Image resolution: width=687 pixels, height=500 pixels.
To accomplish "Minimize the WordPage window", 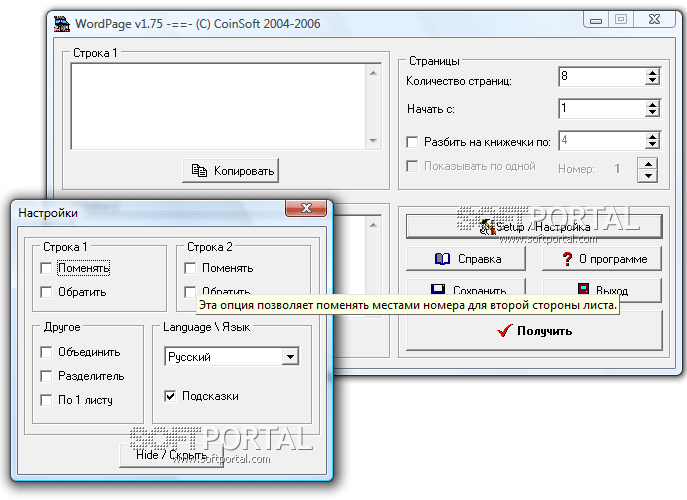I will [x=596, y=20].
